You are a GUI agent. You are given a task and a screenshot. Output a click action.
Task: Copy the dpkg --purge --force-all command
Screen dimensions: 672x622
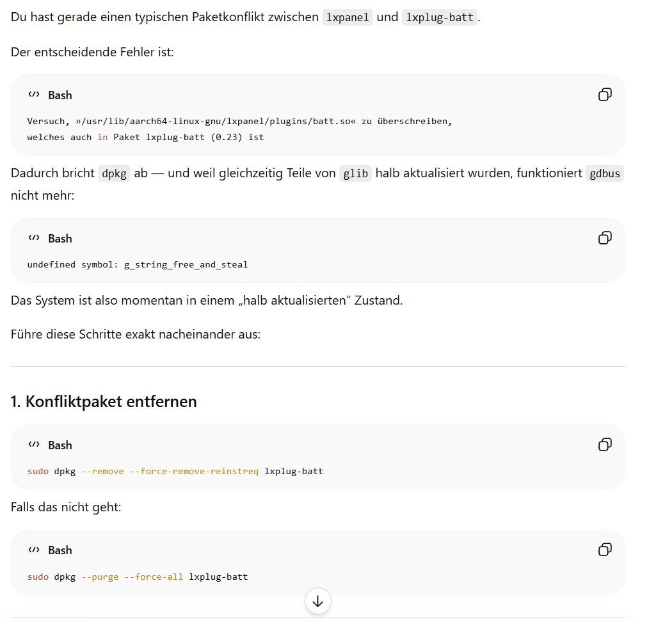click(605, 550)
